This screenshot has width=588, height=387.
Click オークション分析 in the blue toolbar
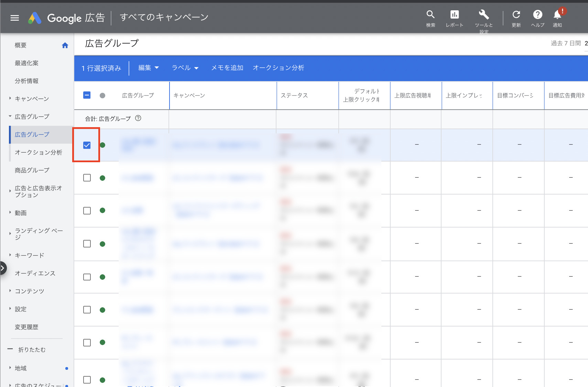coord(278,68)
